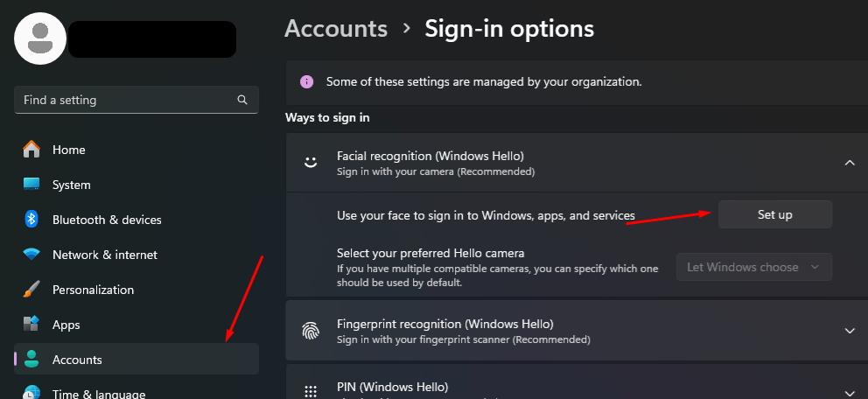This screenshot has height=399, width=868.
Task: Click the Personalization paintbrush icon
Action: (31, 290)
